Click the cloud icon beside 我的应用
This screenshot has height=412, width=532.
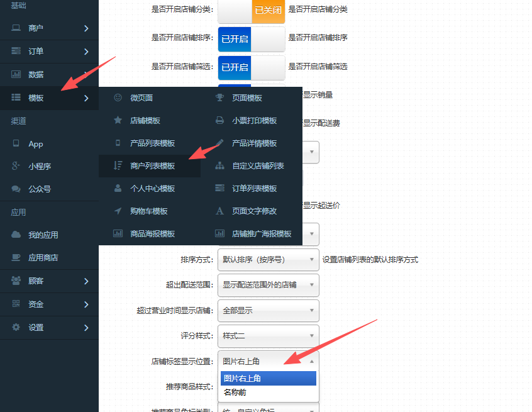coord(16,235)
